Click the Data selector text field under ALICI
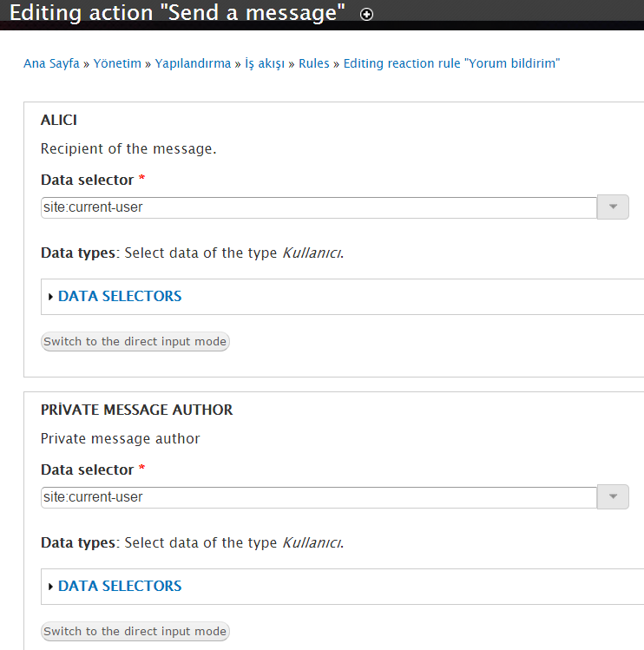Screen dimensions: 644x650 318,208
